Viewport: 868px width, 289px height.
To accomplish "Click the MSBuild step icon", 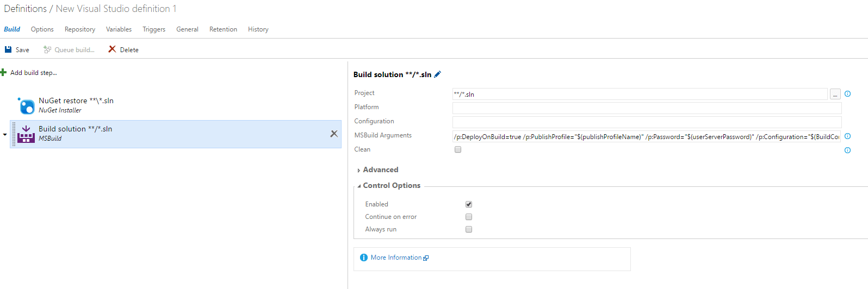I will point(26,134).
